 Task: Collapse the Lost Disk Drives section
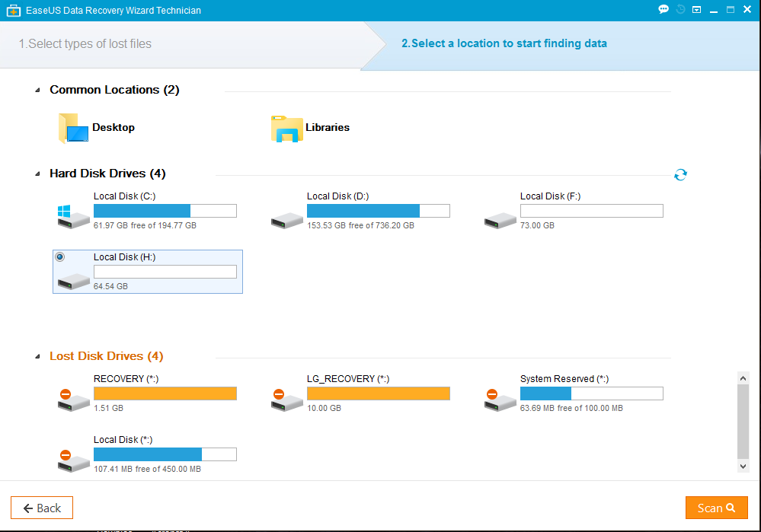37,356
